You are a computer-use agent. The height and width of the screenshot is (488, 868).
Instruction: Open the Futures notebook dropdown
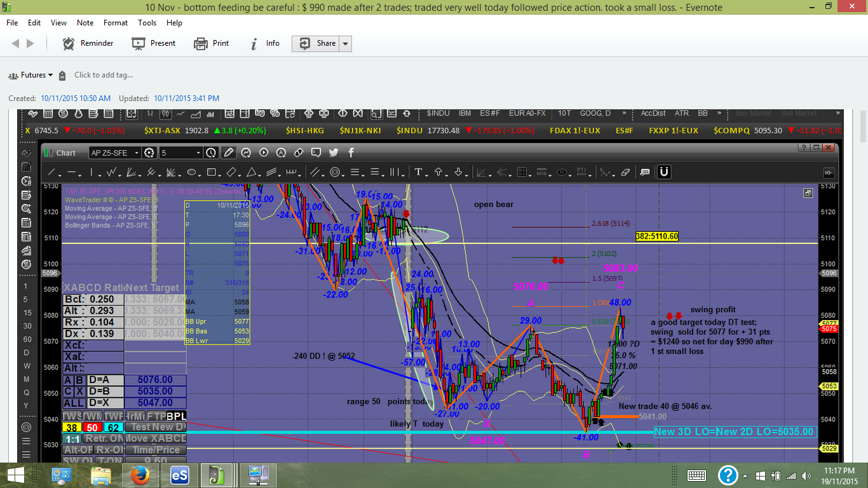(31, 75)
